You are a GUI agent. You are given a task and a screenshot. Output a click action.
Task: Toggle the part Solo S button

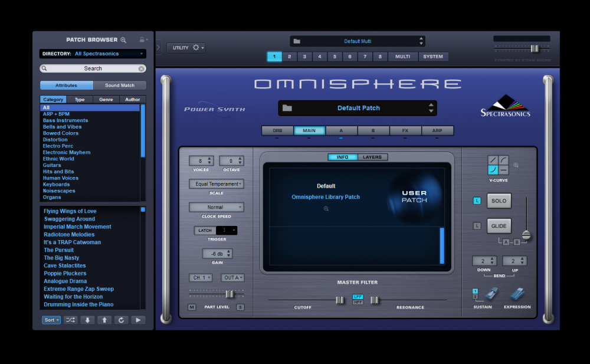pyautogui.click(x=240, y=307)
